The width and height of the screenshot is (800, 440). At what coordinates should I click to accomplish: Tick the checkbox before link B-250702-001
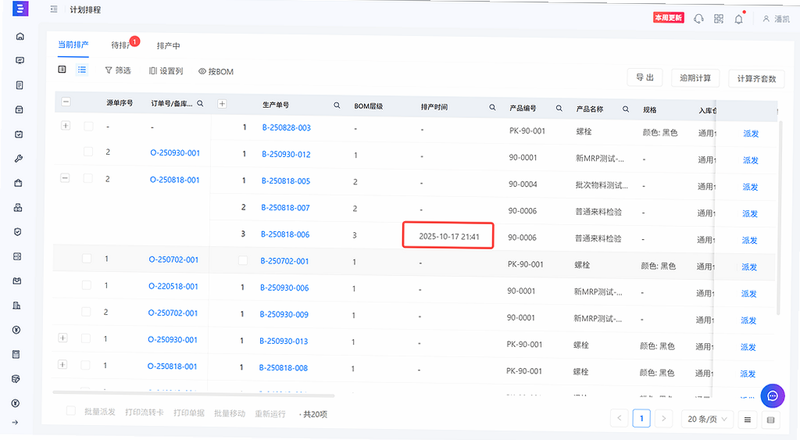click(x=243, y=260)
